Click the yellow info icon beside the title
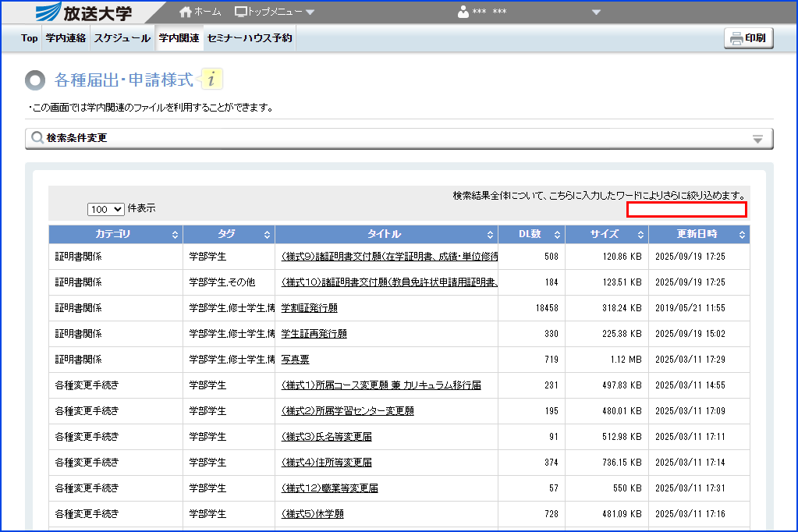The height and width of the screenshot is (532, 798). 212,80
